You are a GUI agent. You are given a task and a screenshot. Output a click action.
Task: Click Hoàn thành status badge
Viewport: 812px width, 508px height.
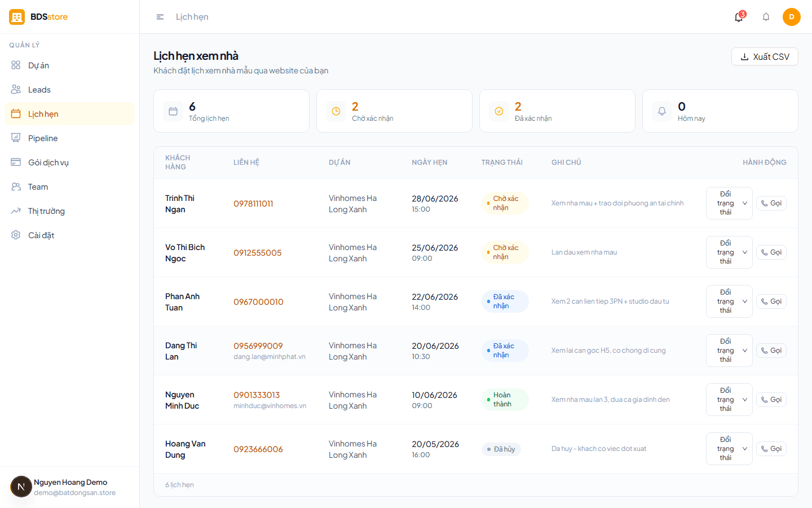[505, 400]
